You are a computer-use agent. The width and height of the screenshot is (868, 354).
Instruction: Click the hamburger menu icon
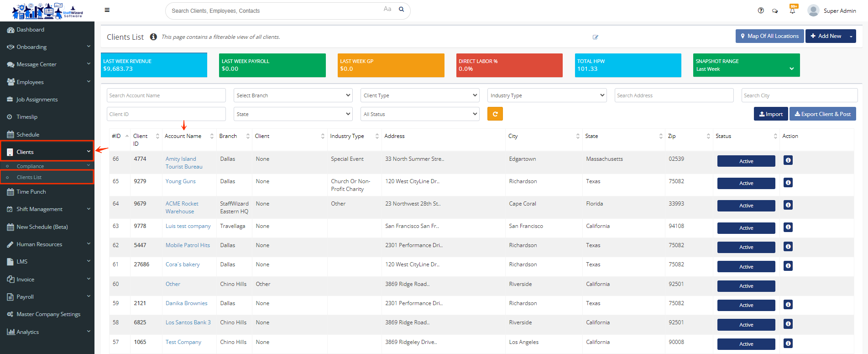tap(107, 10)
